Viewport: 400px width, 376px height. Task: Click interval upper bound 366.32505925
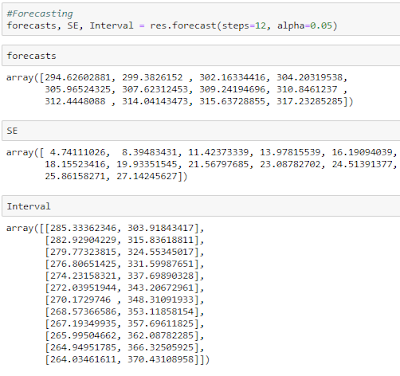(160, 348)
